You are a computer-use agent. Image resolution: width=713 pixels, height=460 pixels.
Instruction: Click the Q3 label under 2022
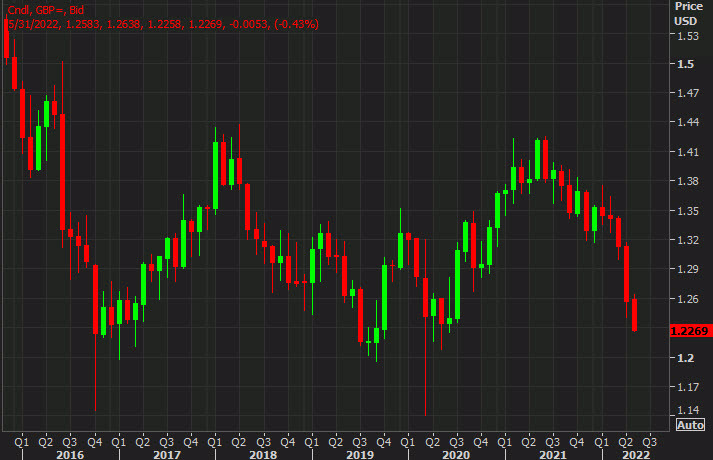(649, 442)
